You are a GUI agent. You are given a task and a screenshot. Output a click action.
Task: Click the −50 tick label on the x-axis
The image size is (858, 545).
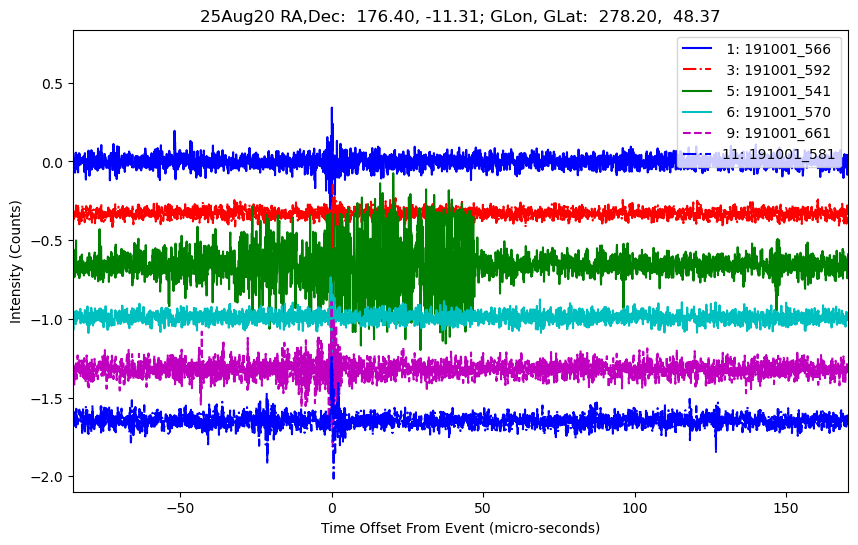180,507
